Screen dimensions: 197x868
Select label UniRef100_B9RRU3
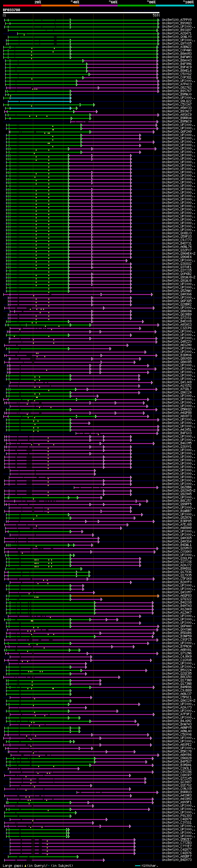177,792
